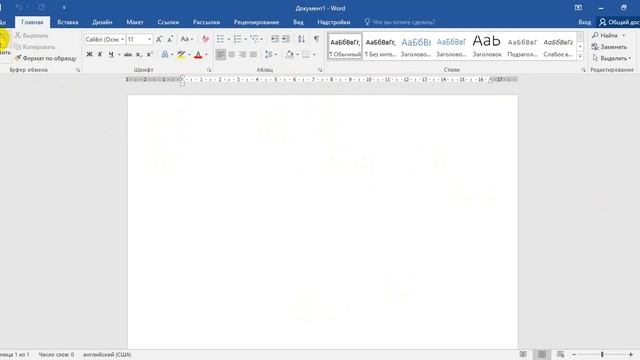The image size is (640, 360).
Task: Decrease paragraph indent
Action: point(275,39)
